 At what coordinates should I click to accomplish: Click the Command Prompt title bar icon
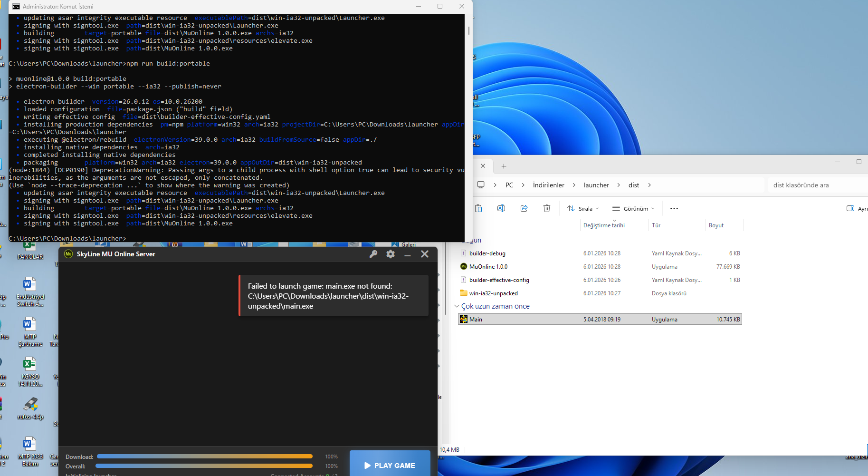(x=16, y=6)
